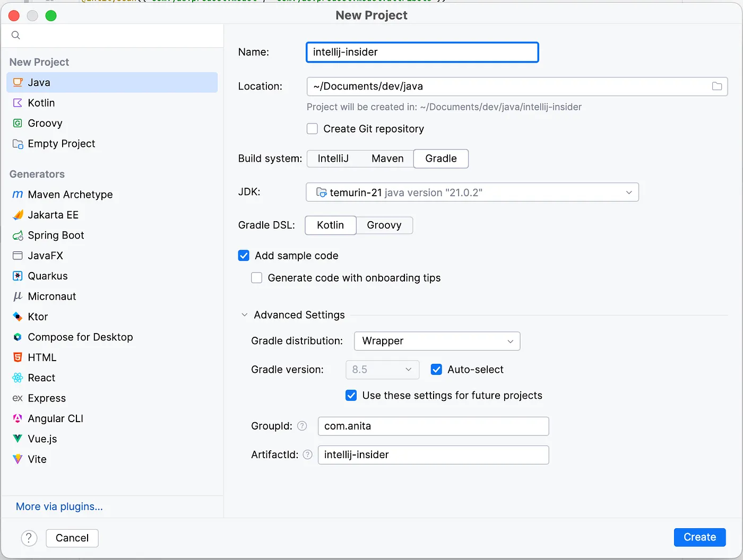Image resolution: width=743 pixels, height=560 pixels.
Task: Enable Generate code with onboarding tips
Action: 256,277
